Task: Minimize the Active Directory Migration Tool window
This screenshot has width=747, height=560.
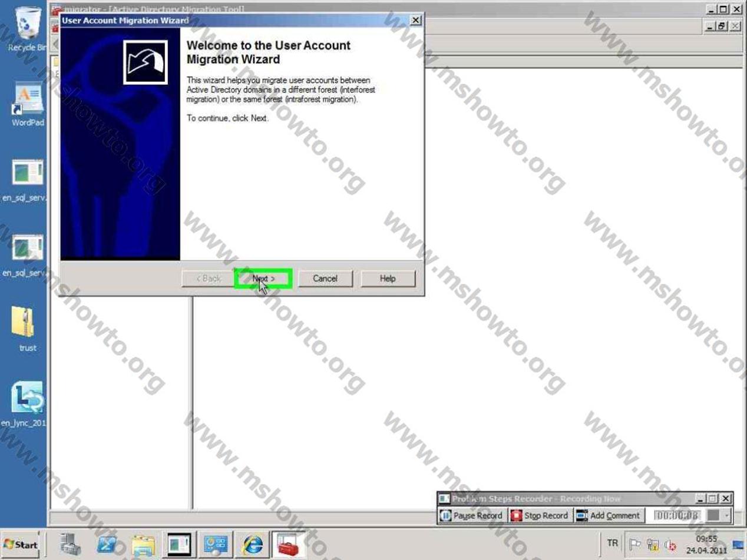Action: (711, 9)
